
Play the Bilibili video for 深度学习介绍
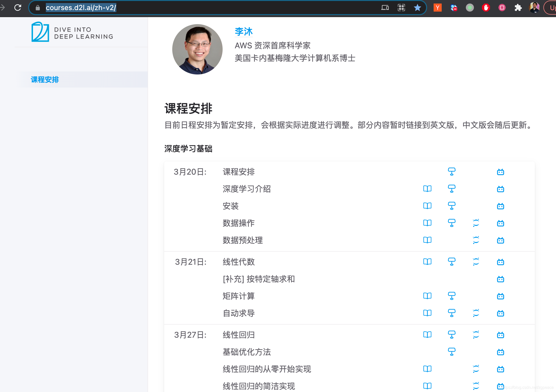(501, 189)
